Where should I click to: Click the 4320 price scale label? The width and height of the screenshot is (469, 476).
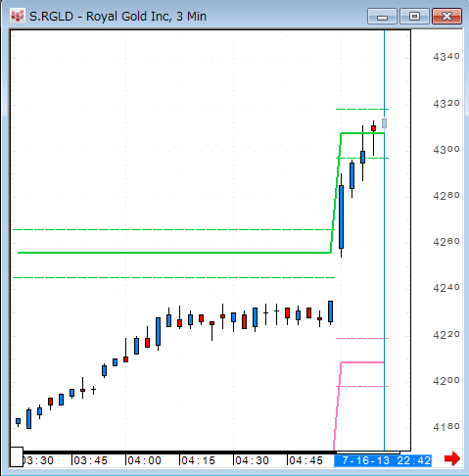(x=446, y=104)
